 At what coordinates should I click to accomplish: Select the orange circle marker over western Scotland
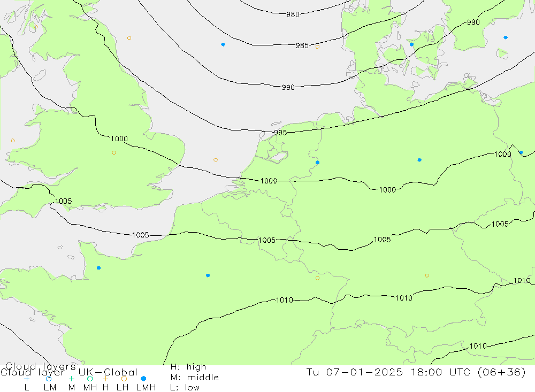coord(36,27)
